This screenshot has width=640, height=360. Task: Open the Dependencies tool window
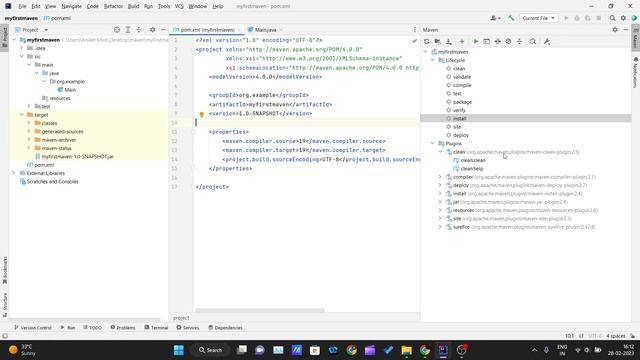pyautogui.click(x=225, y=327)
